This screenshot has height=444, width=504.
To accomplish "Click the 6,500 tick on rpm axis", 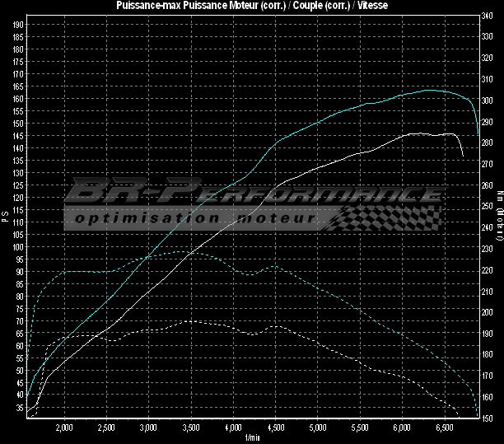I will pos(445,428).
